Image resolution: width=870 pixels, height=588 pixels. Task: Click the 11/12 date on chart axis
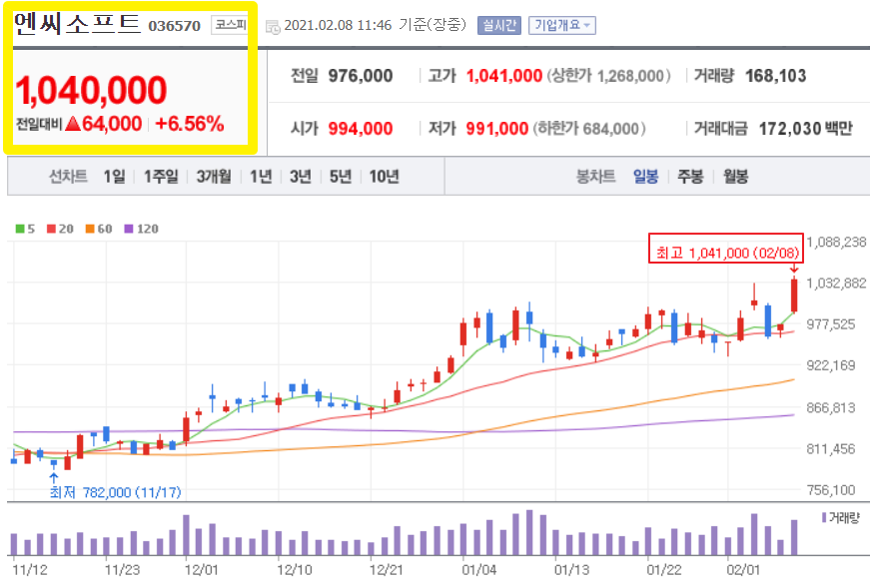point(30,570)
